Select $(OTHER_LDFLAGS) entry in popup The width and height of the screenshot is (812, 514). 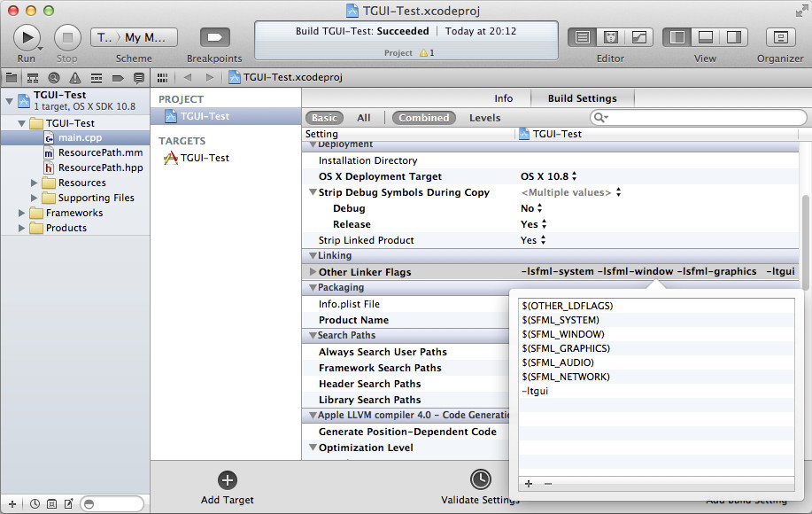[x=657, y=307]
